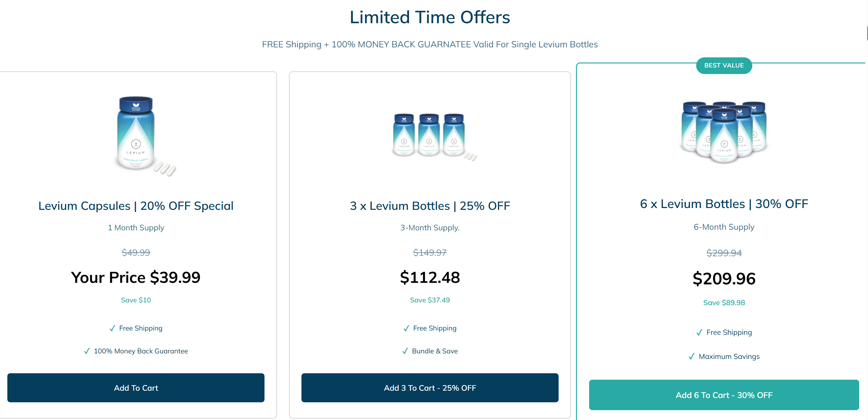Screen dimensions: 868x420
Task: Click checkmark icon beside 100% Money Back Guarantee
Action: point(87,351)
